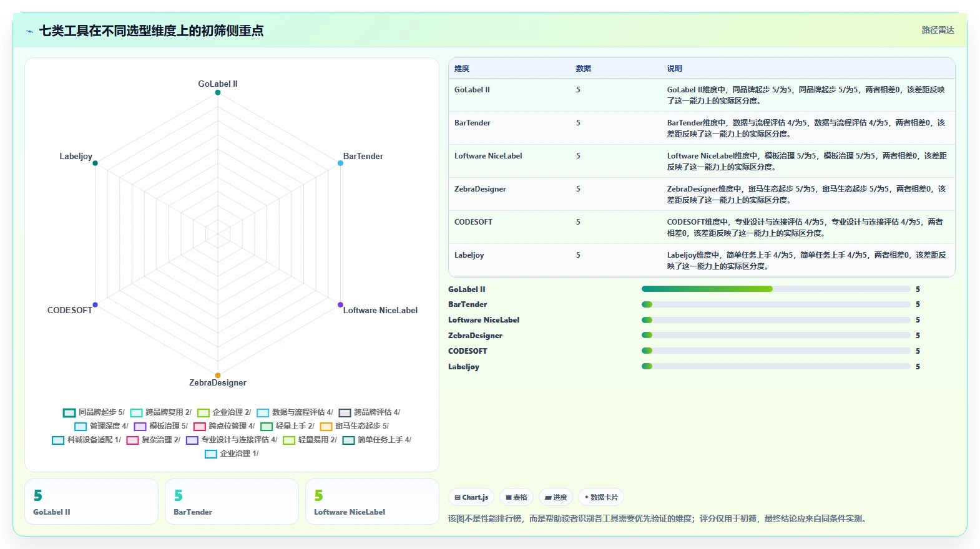Screen dimensions: 980x549
Task: Click the CODESOFT table description text
Action: click(805, 228)
